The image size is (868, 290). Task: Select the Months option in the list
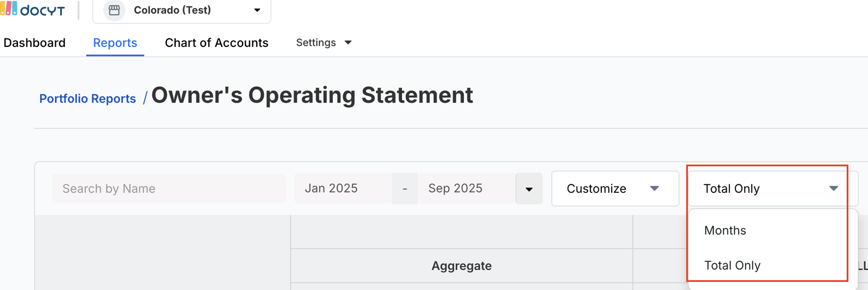coord(725,230)
